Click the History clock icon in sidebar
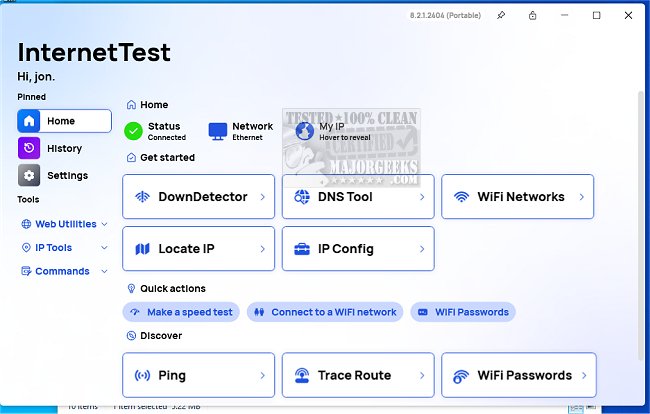This screenshot has width=650, height=414. point(30,148)
